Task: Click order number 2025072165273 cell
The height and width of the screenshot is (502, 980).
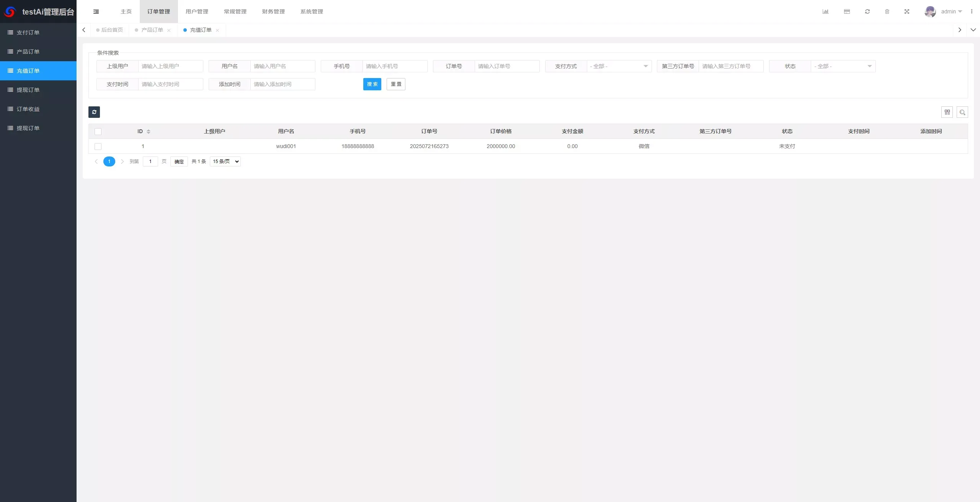Action: click(429, 146)
